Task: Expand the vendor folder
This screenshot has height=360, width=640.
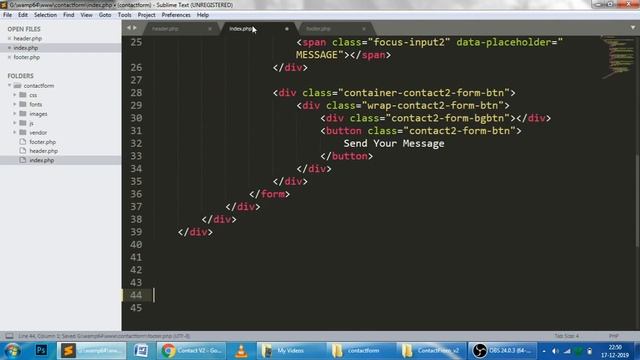Action: click(x=15, y=132)
